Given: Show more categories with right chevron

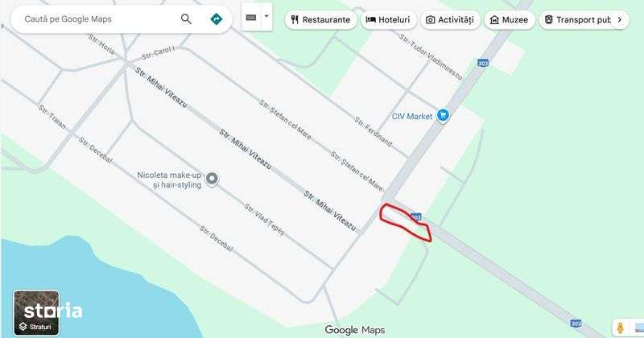Looking at the screenshot, I should (620, 19).
